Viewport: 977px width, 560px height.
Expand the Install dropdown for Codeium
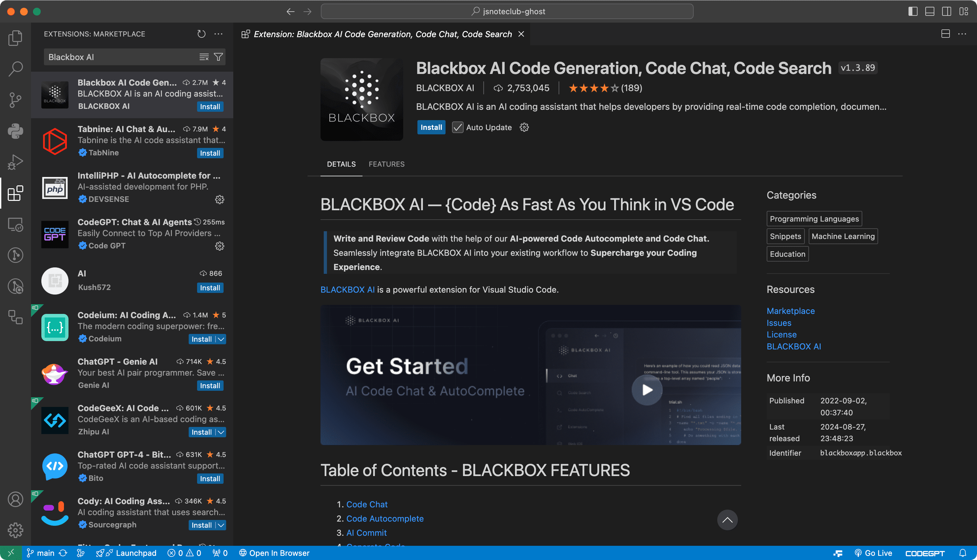(220, 339)
